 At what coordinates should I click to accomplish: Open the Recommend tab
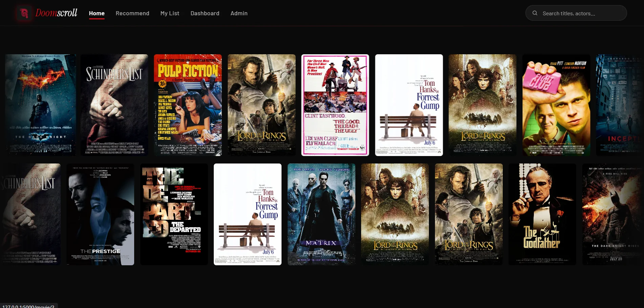[x=132, y=13]
